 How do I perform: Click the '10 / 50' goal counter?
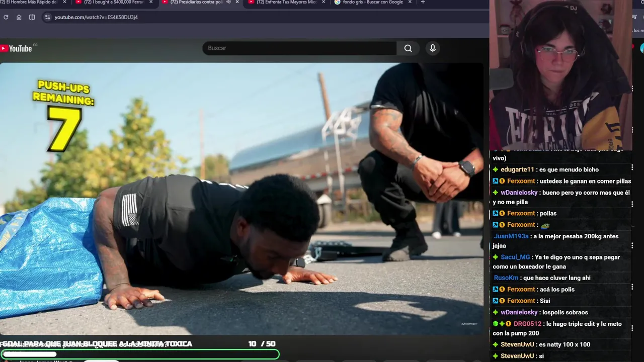point(262,344)
